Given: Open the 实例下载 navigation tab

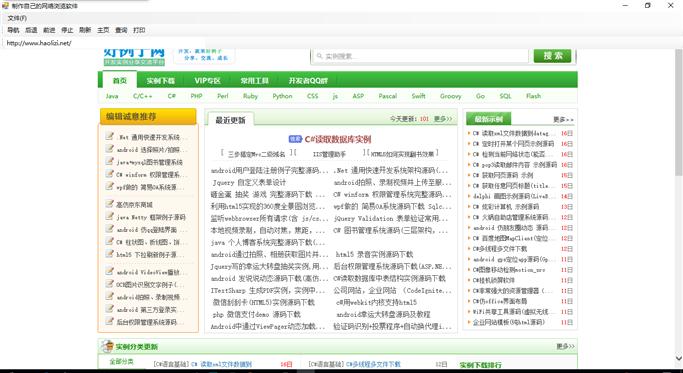Looking at the screenshot, I should 160,81.
